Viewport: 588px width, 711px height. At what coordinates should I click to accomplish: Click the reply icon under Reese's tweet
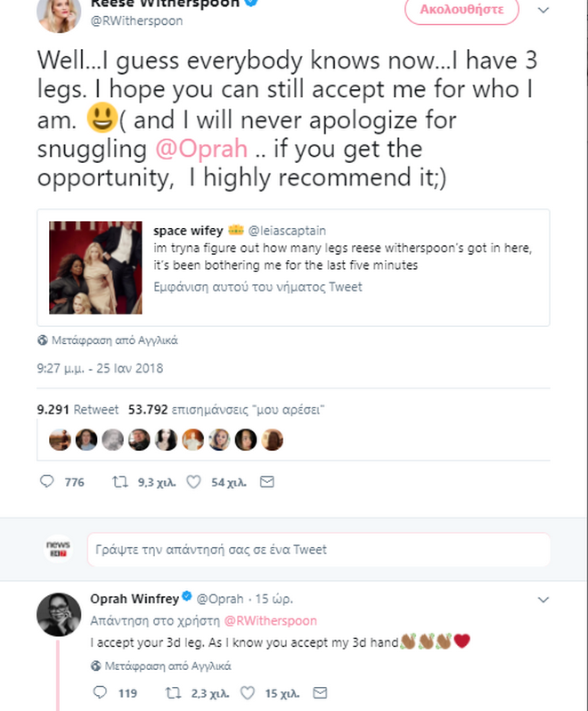[48, 482]
